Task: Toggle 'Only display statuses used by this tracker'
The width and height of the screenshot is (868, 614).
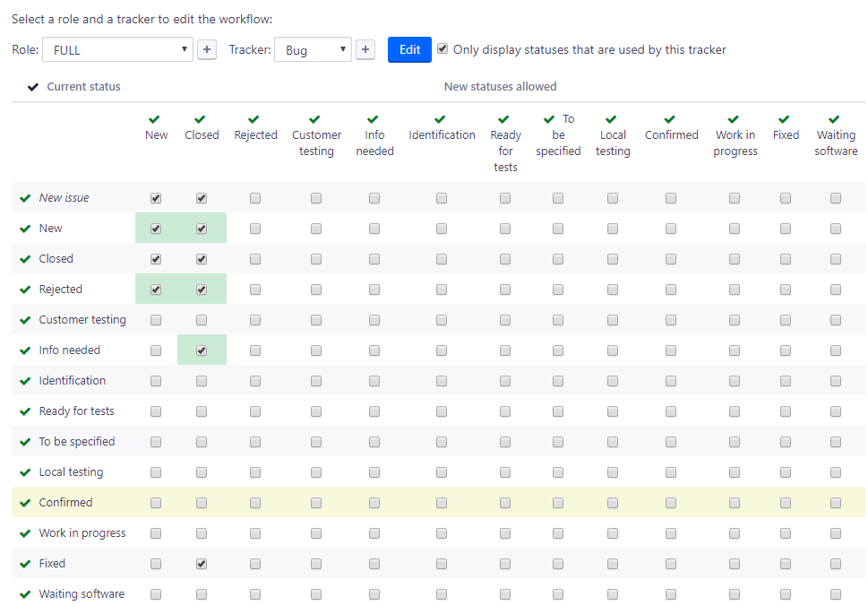Action: point(443,49)
